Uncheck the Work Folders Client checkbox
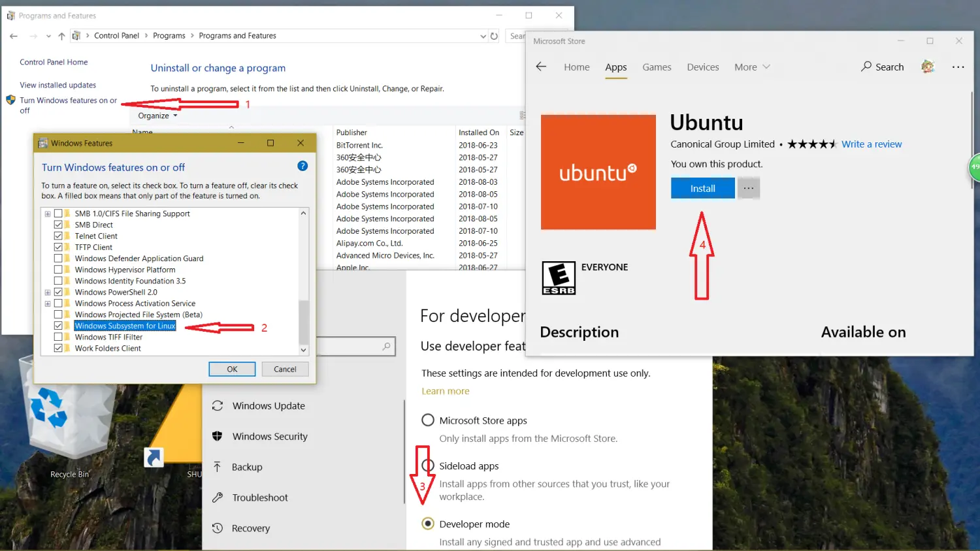This screenshot has width=980, height=551. [x=58, y=348]
